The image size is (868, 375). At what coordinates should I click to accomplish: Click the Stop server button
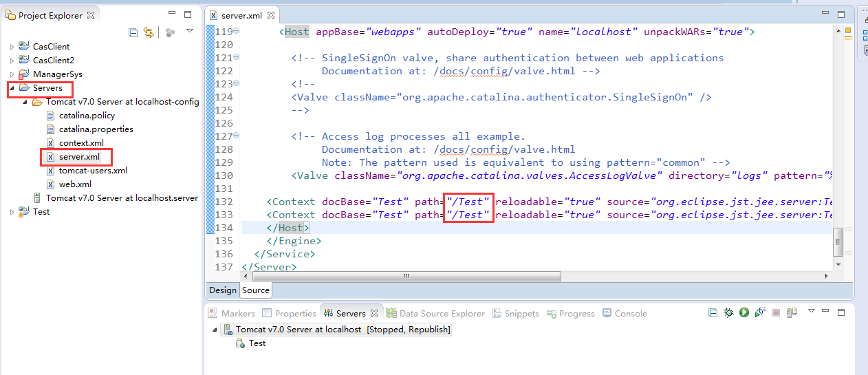click(776, 312)
